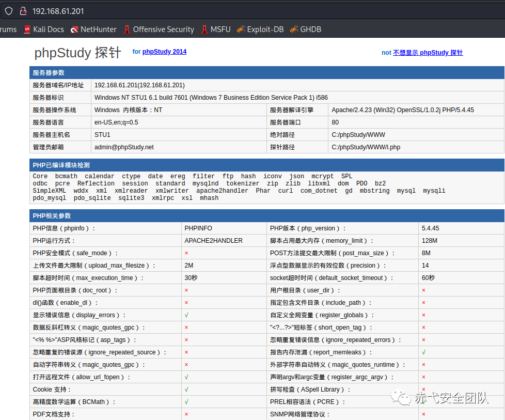Viewport: 505px width, 420px height.
Task: Click the red cross for asp_tags
Action: pos(186,340)
